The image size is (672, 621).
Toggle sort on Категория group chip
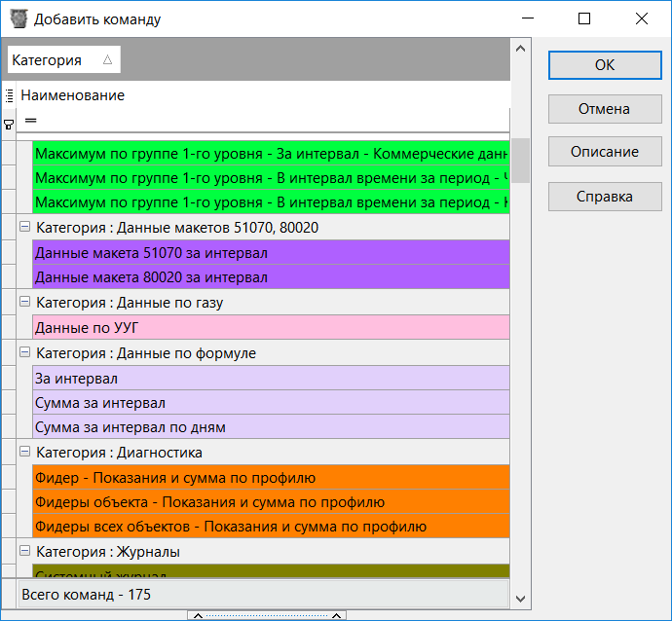point(62,60)
